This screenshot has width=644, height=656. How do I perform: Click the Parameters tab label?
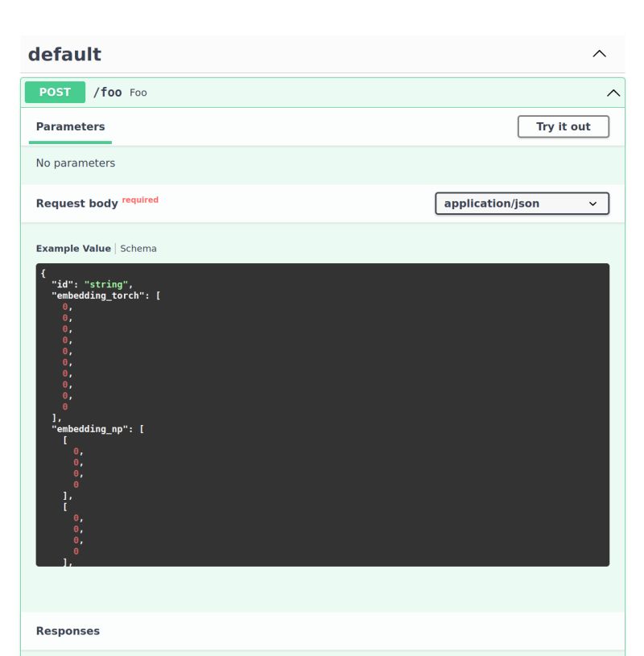tap(70, 126)
